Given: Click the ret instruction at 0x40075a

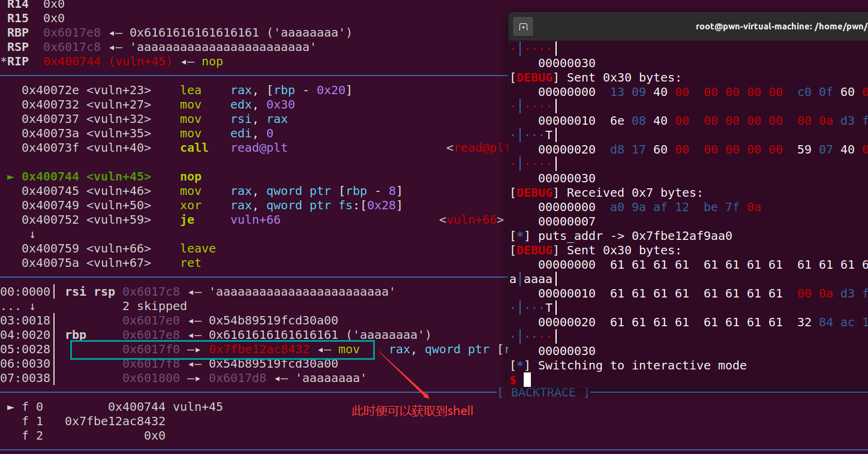Looking at the screenshot, I should point(112,263).
